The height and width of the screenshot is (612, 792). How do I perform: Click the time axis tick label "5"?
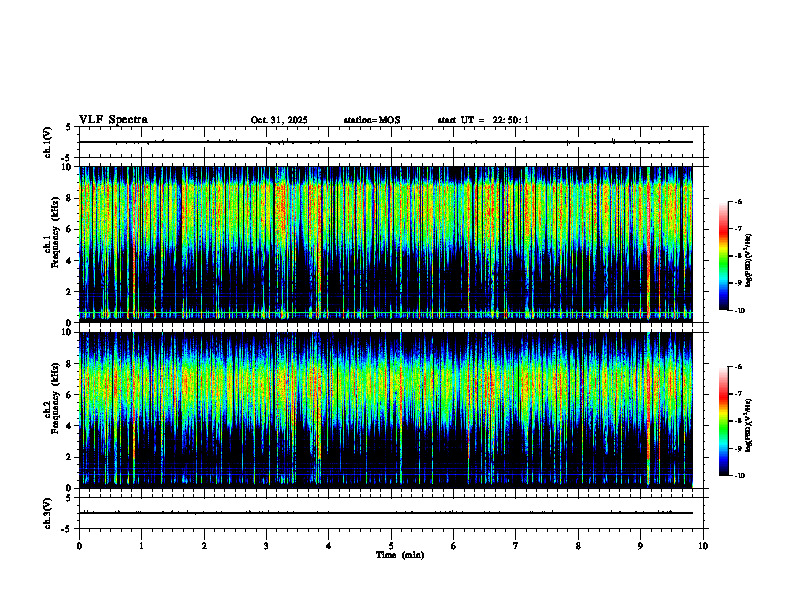coord(391,546)
